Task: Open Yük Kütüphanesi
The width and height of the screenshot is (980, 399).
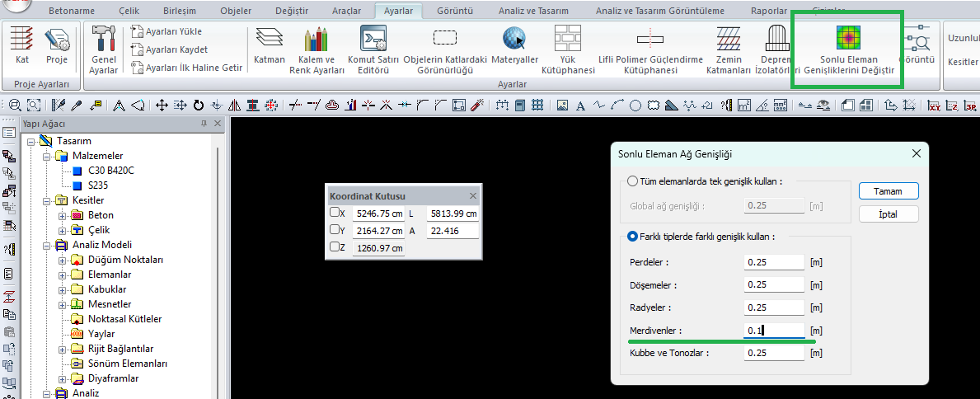Action: [x=568, y=50]
